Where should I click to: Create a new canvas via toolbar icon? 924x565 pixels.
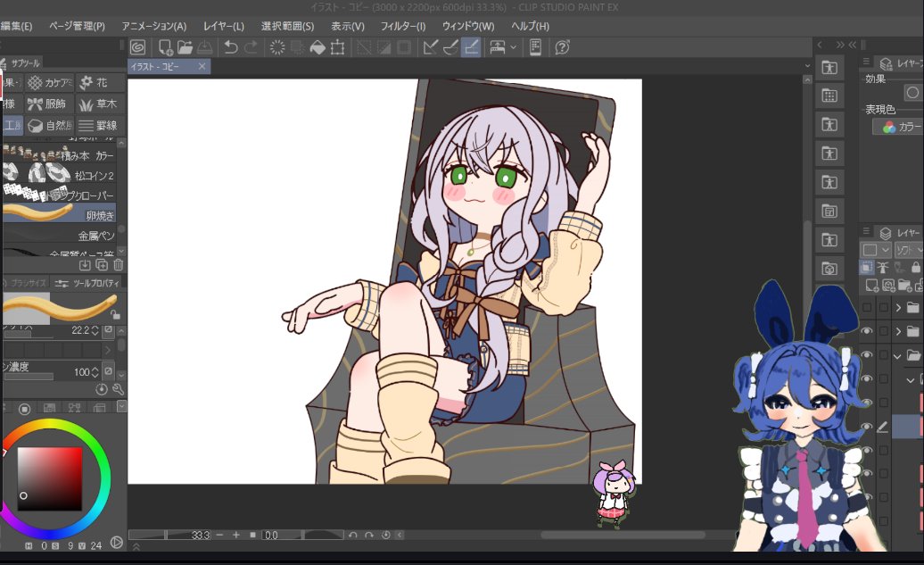click(165, 47)
